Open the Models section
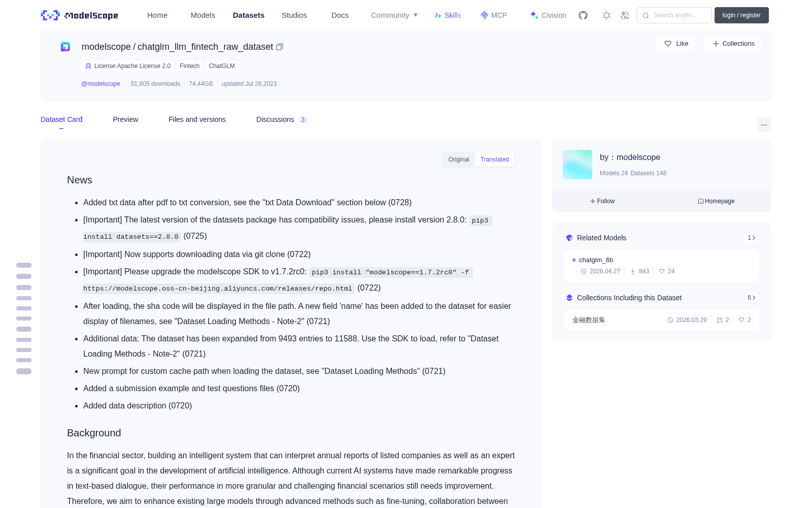The width and height of the screenshot is (812, 508). click(x=203, y=15)
